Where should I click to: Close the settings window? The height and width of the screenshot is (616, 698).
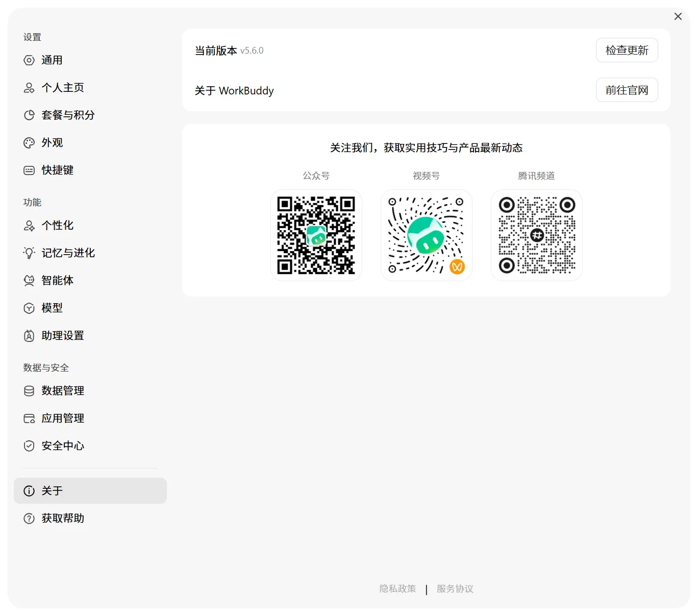coord(678,16)
